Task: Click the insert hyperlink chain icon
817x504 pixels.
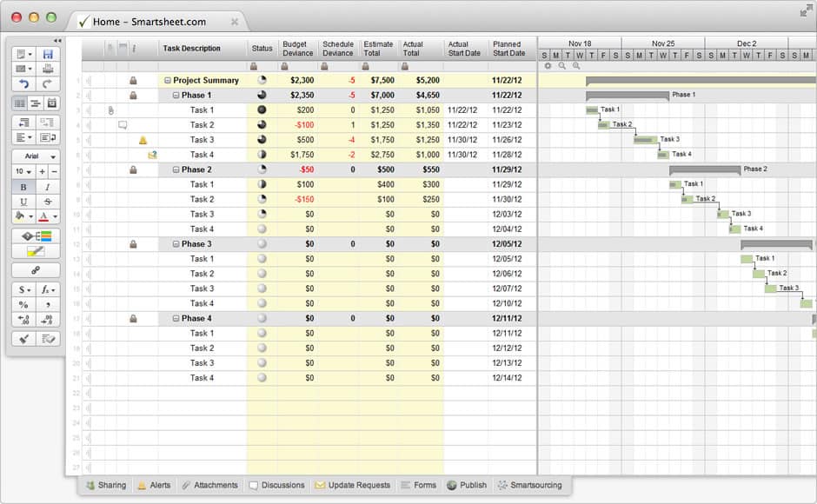Action: [36, 270]
